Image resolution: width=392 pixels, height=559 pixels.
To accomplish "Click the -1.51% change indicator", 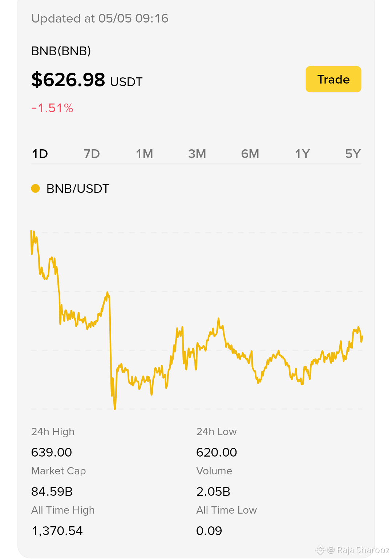I will tap(52, 108).
